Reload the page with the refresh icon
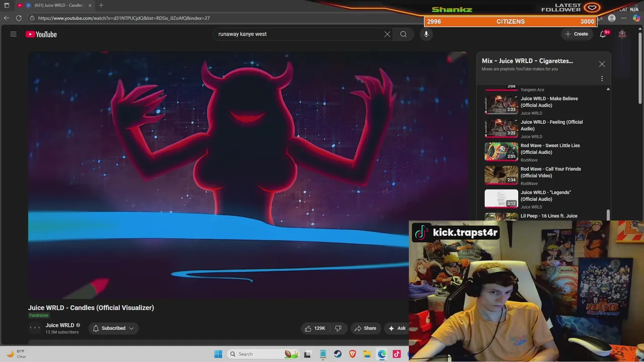 [x=19, y=18]
